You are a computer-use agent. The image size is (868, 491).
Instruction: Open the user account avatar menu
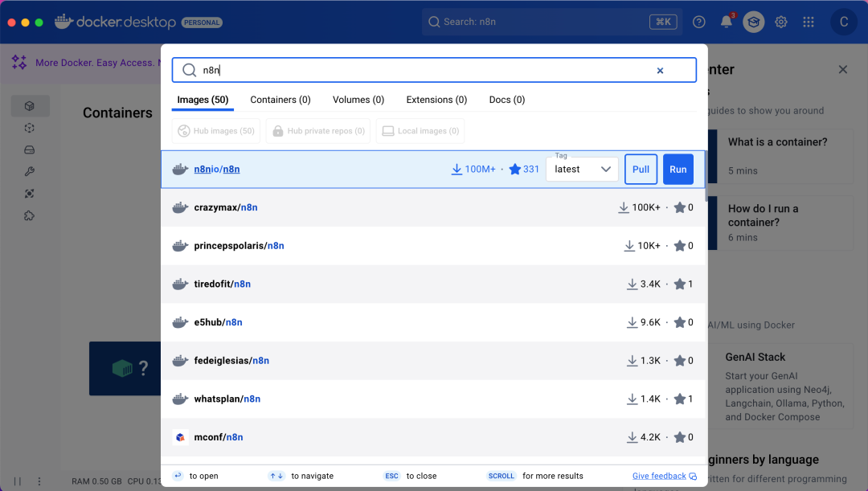(x=843, y=22)
